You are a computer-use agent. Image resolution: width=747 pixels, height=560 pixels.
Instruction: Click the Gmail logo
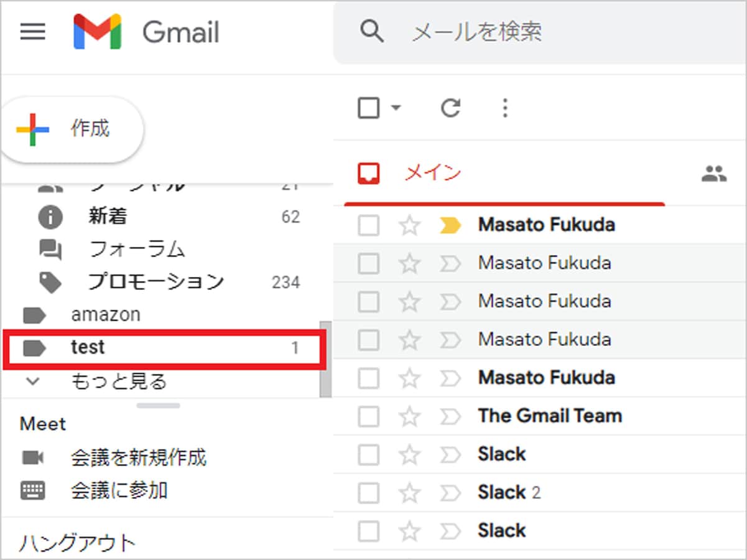click(146, 31)
